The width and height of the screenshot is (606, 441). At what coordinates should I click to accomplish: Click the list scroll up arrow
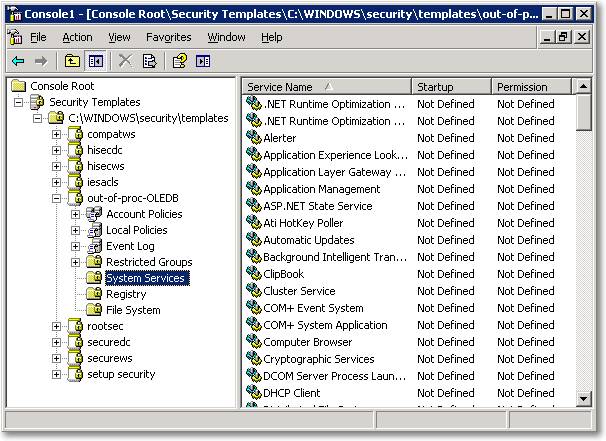(x=583, y=86)
